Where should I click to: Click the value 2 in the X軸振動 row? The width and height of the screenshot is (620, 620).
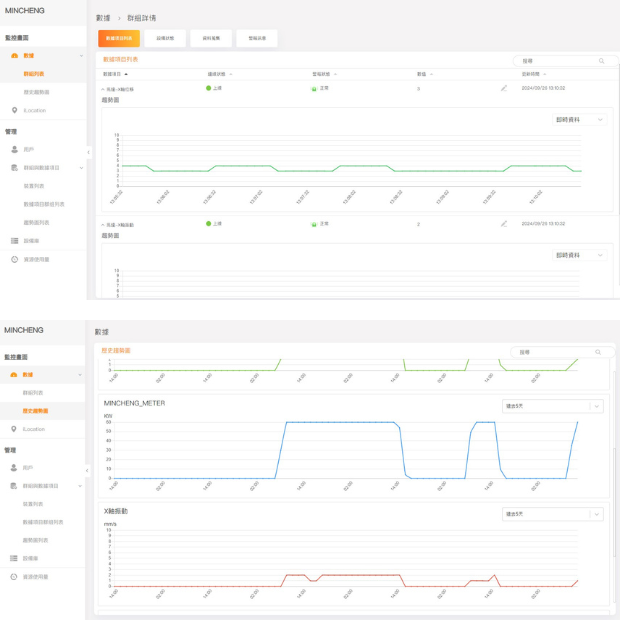click(x=418, y=224)
